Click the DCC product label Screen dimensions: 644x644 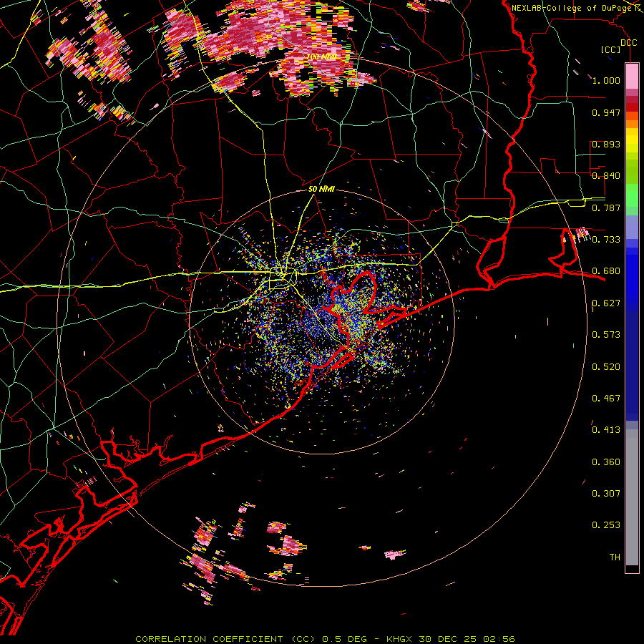[628, 43]
